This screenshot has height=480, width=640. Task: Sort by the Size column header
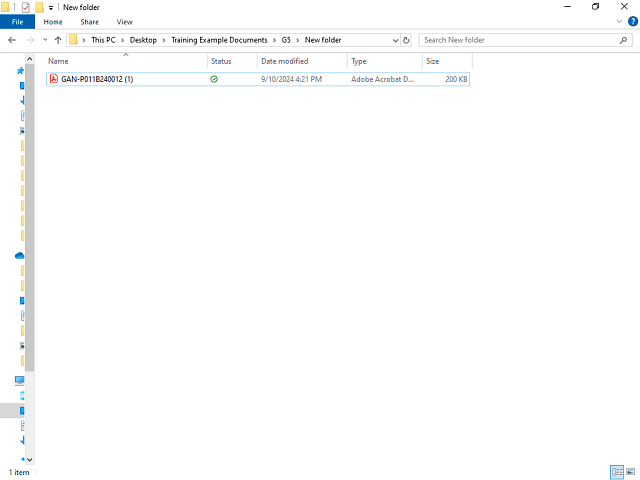(x=433, y=61)
